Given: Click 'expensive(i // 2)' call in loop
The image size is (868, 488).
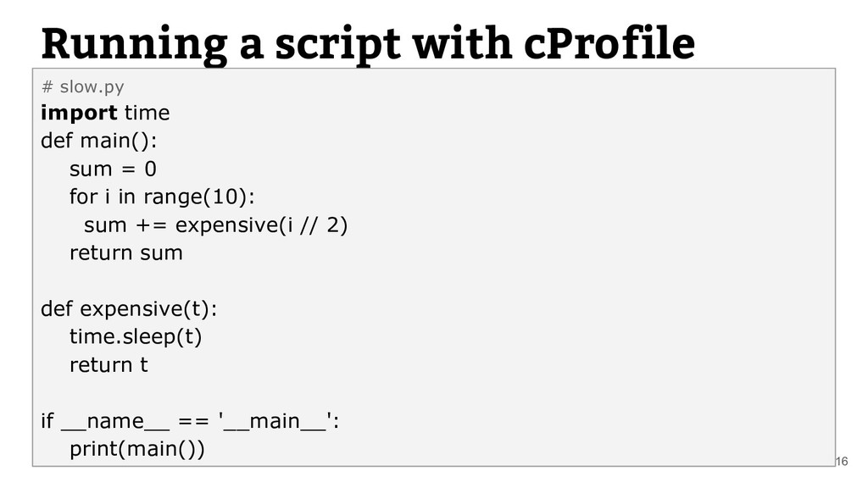Looking at the screenshot, I should pos(261,225).
